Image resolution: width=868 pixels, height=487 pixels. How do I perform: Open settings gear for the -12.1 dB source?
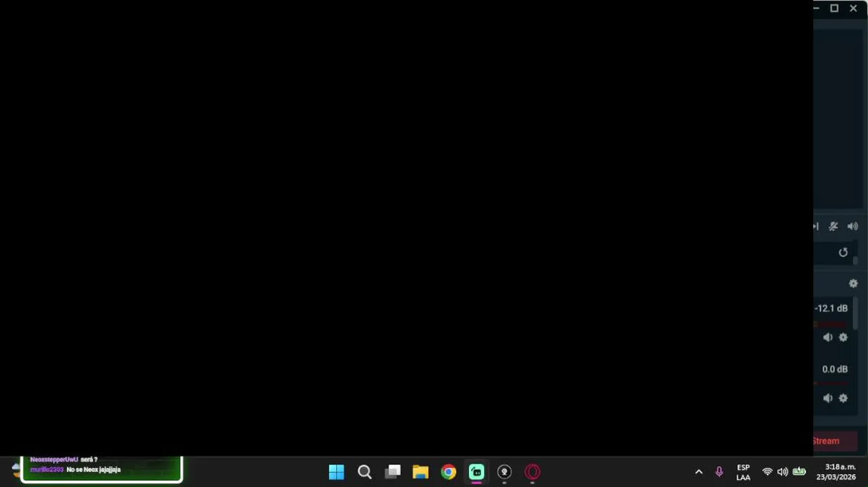click(843, 338)
